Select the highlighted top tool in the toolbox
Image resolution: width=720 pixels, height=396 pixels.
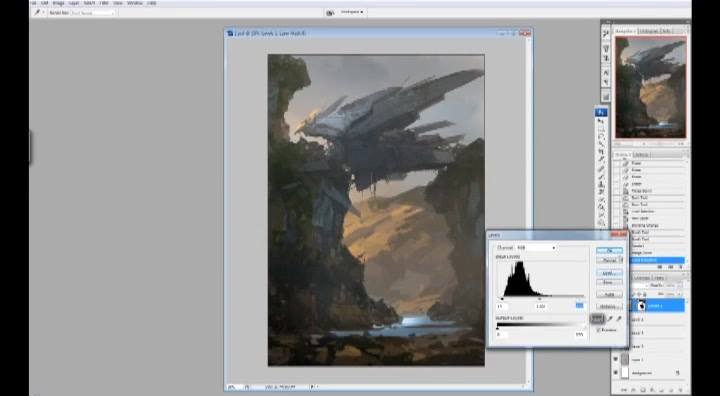(601, 113)
